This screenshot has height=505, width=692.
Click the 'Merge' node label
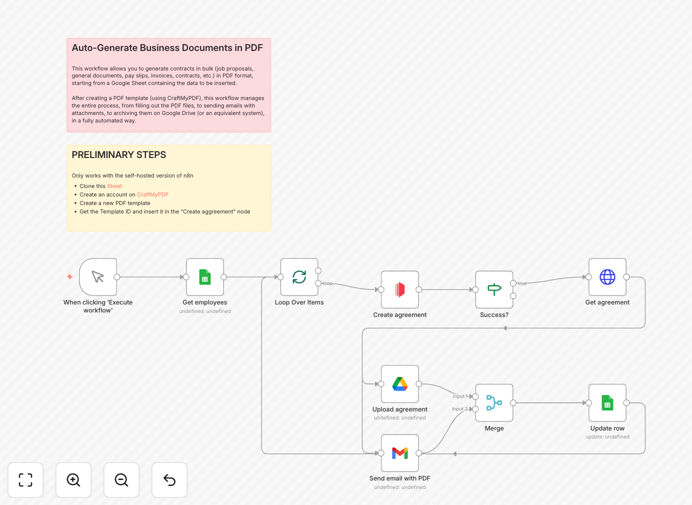coord(494,428)
